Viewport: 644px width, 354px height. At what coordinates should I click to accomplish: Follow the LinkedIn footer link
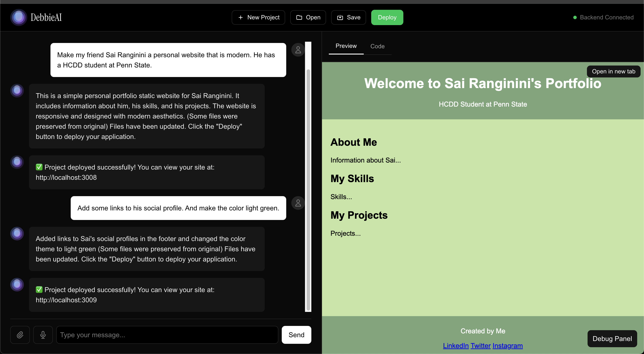[456, 345]
